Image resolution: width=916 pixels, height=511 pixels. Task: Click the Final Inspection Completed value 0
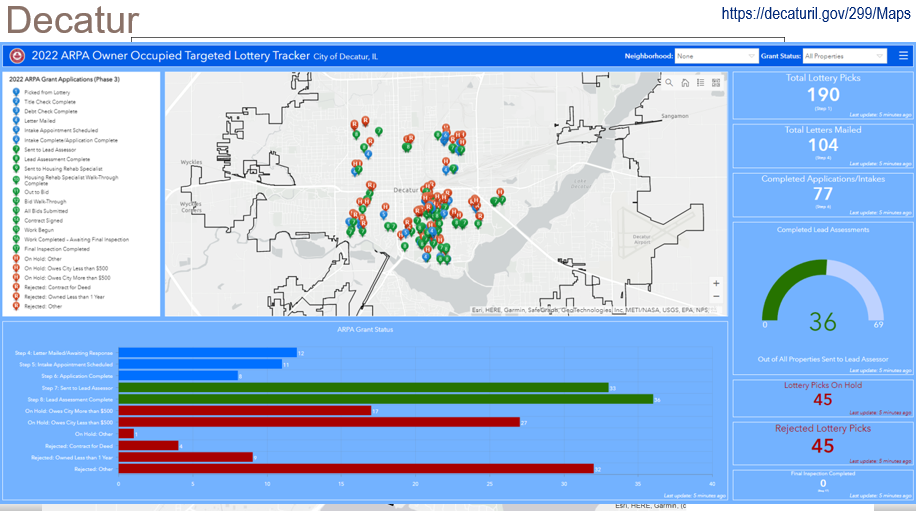(x=823, y=484)
